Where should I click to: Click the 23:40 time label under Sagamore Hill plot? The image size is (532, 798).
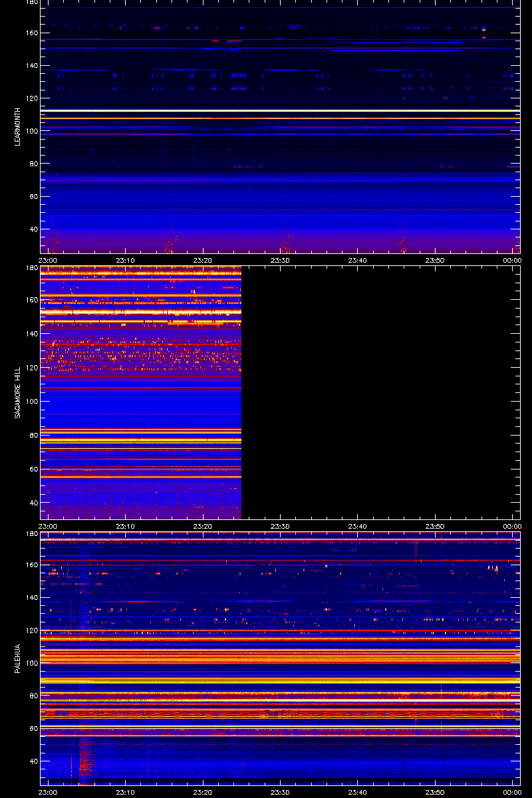[x=357, y=527]
